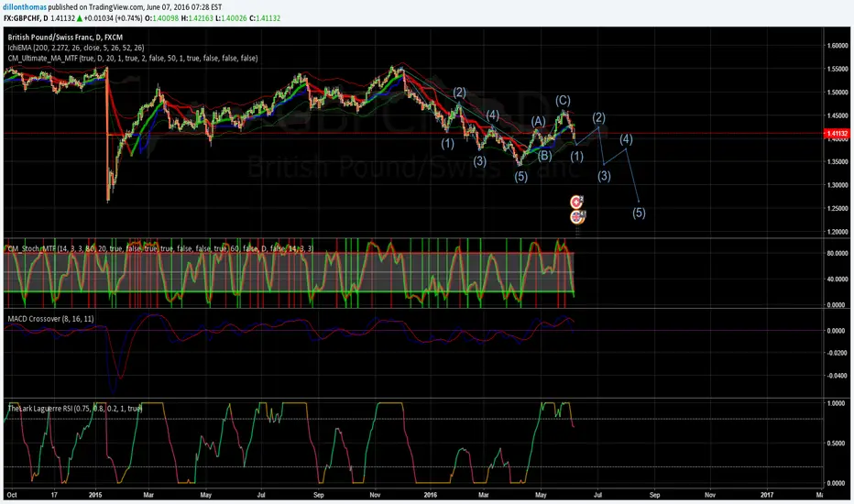Click the 80.0000 stochastic scale label
Screen dimensions: 854x504
click(x=838, y=253)
